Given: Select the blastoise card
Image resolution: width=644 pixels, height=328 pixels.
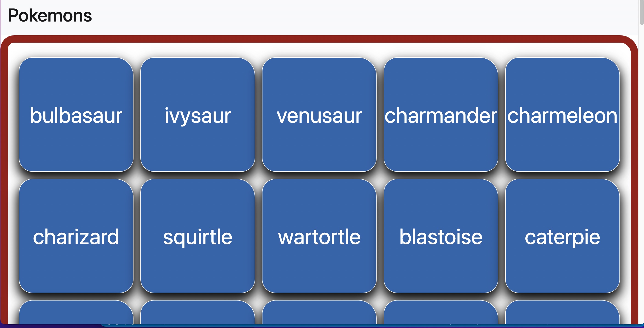Looking at the screenshot, I should [x=441, y=236].
